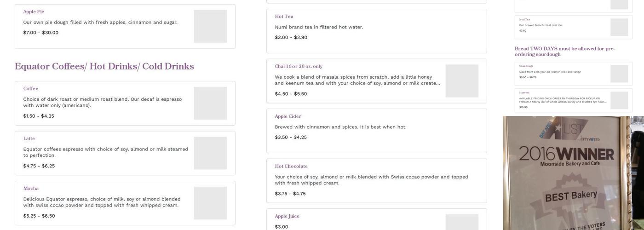Screen dimensions: 644x230
Task: Select the Hot Tea menu item
Action: coord(284,17)
